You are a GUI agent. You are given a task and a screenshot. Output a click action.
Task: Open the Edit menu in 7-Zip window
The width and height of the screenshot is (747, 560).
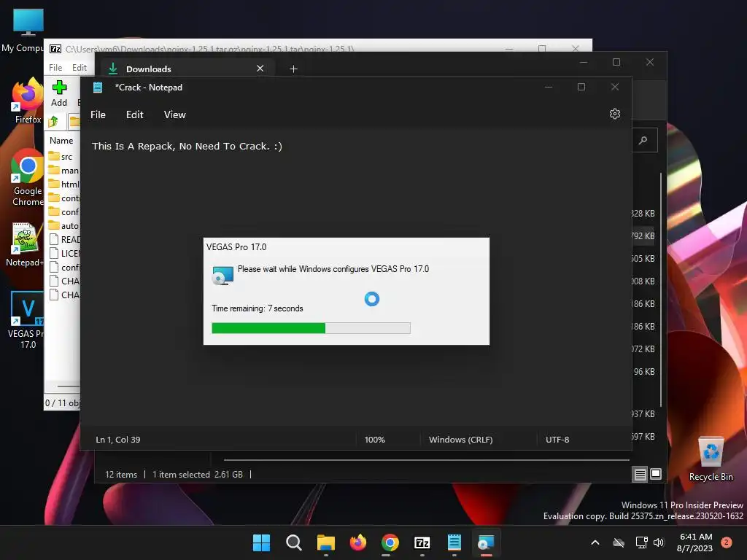(79, 68)
